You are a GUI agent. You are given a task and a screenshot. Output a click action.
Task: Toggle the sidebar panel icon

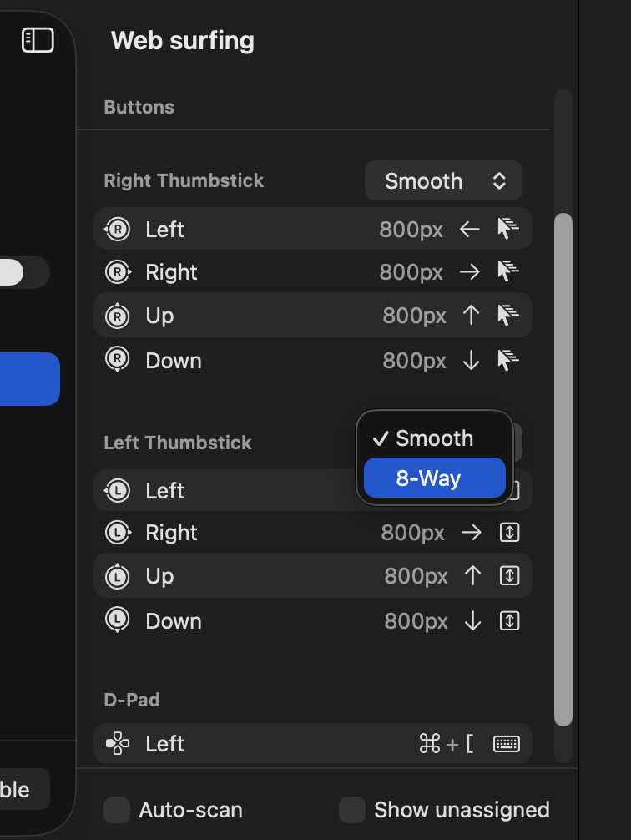pyautogui.click(x=38, y=40)
